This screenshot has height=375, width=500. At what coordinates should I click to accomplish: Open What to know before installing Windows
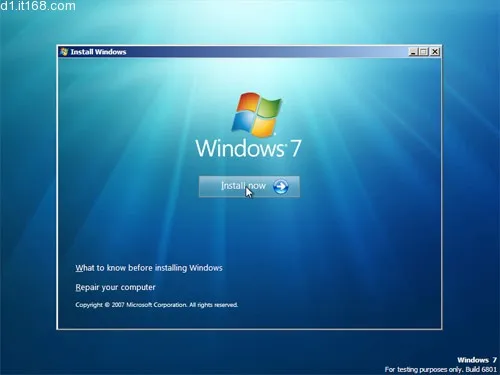point(149,268)
